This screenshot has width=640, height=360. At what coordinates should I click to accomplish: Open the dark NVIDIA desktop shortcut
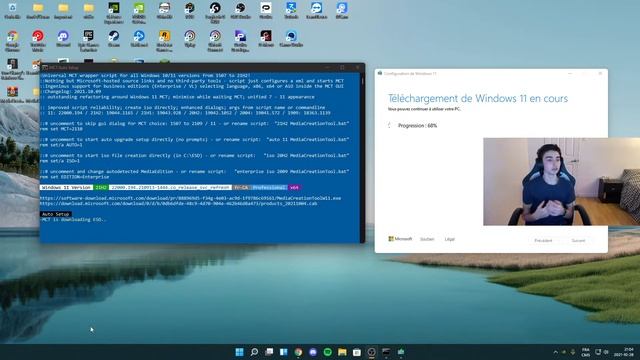114,12
